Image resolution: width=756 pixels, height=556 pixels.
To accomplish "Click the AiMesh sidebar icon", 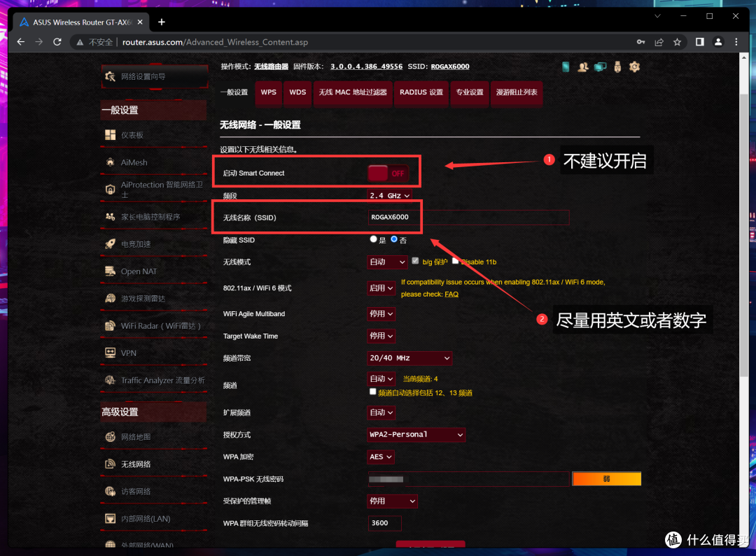I will [110, 162].
